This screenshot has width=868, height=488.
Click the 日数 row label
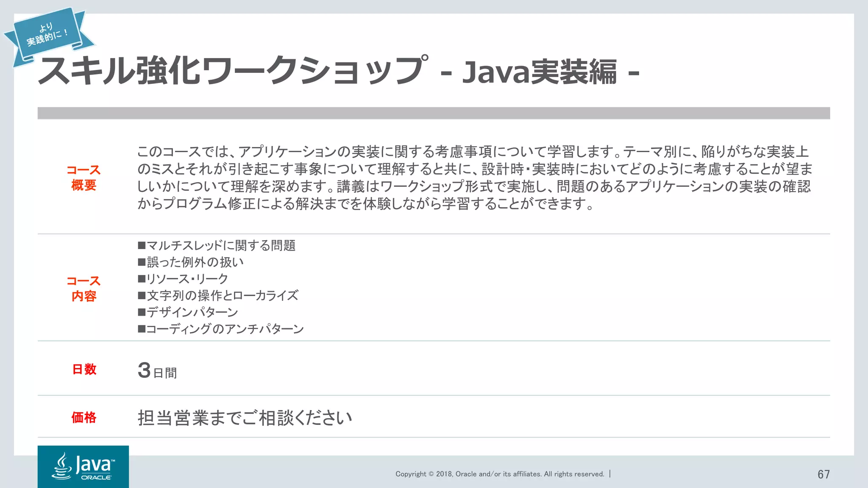[x=84, y=369]
